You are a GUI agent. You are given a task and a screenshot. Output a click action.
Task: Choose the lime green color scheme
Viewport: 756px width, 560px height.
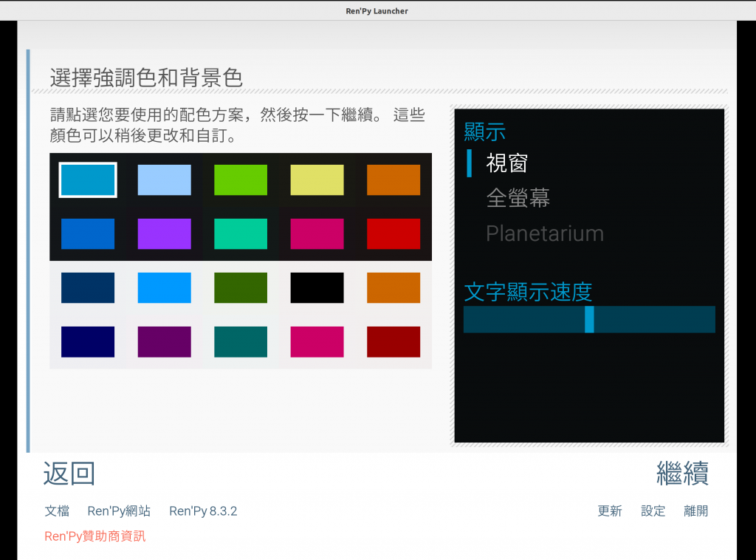tap(241, 180)
